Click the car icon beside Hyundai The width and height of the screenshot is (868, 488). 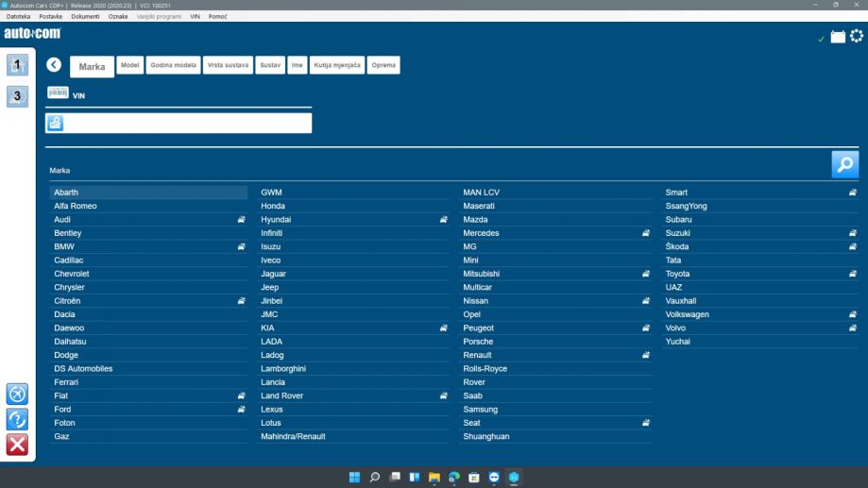(x=443, y=220)
